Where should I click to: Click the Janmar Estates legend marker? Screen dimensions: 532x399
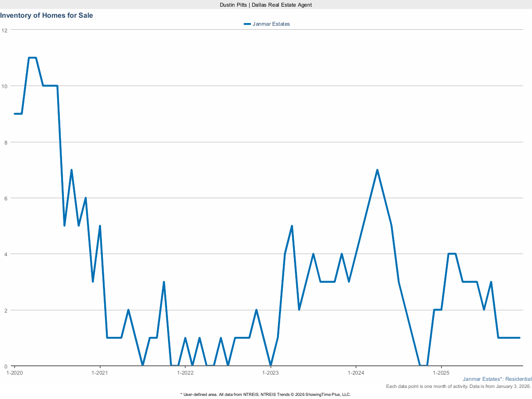[247, 24]
